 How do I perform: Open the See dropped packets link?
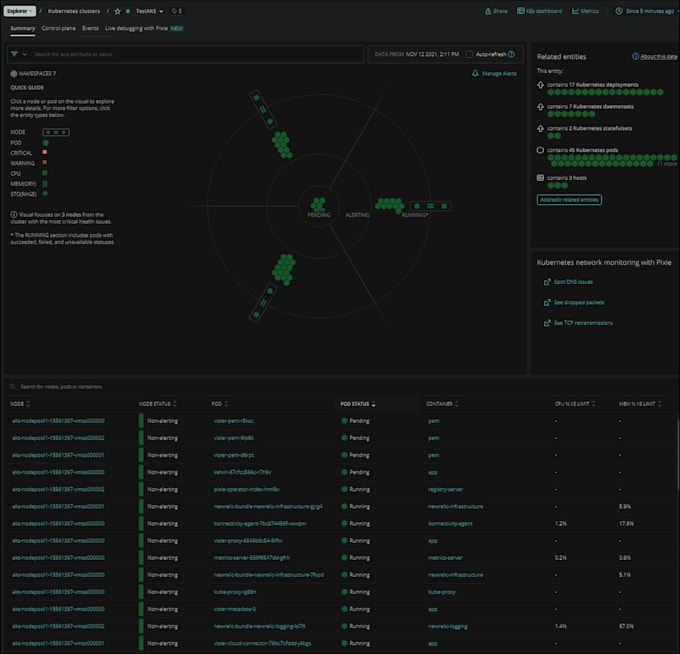(x=579, y=302)
